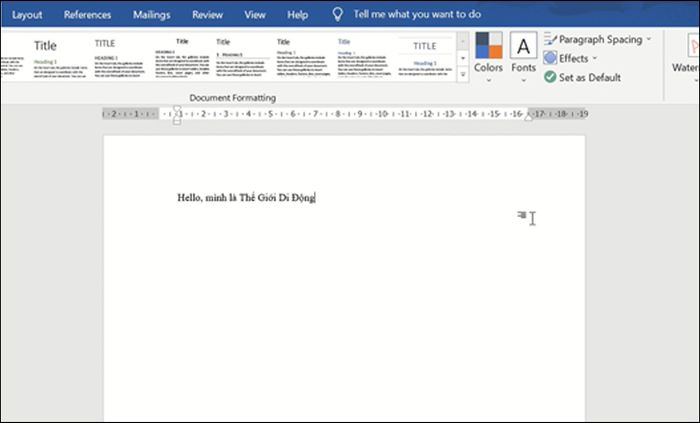Click the Set as Default checkmark icon
This screenshot has width=700, height=423.
coord(550,77)
